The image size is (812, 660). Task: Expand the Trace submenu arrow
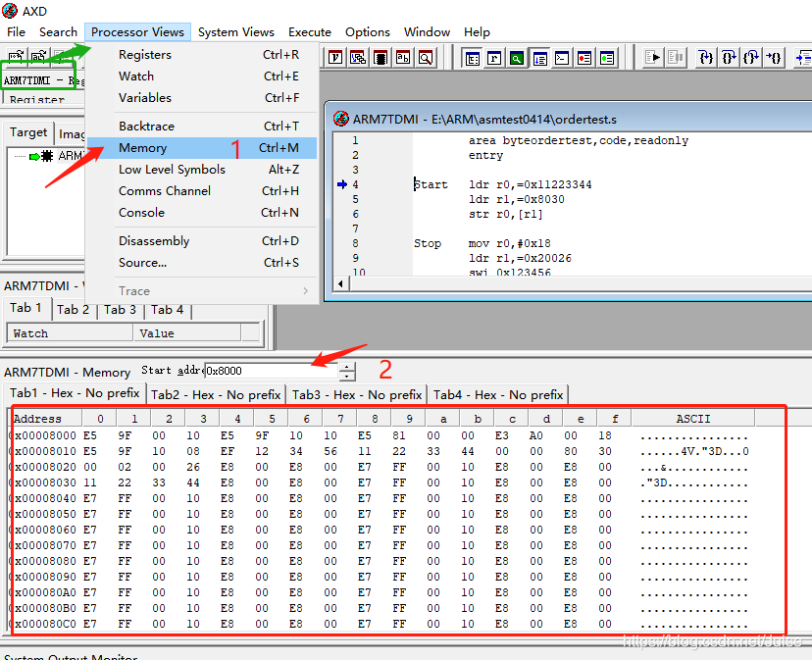click(306, 291)
